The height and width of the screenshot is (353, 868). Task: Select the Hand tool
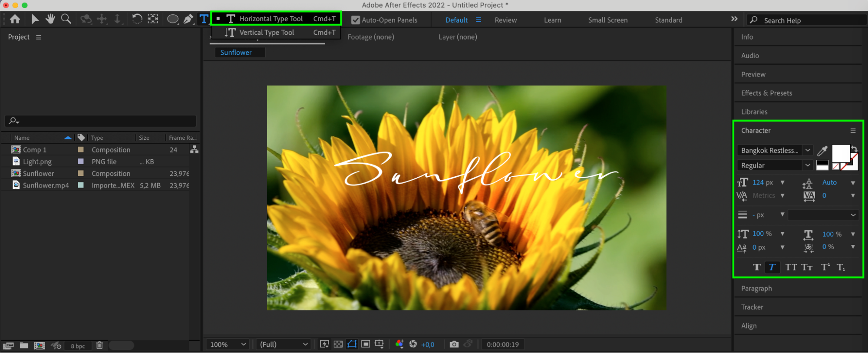point(50,19)
